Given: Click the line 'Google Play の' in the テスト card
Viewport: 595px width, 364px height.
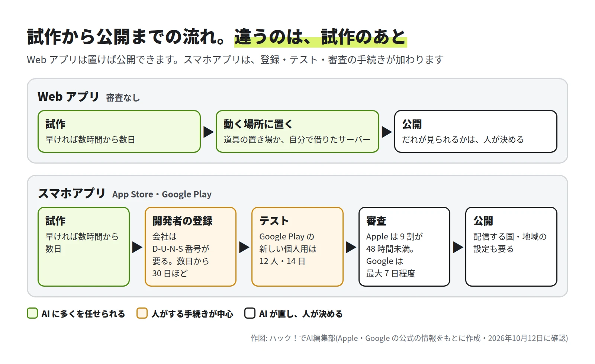Looking at the screenshot, I should [x=287, y=236].
